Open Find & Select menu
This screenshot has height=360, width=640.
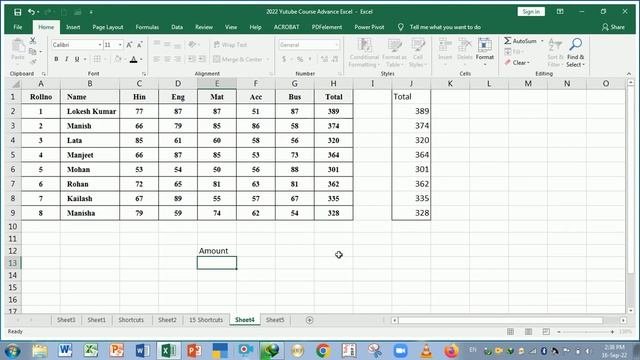576,52
